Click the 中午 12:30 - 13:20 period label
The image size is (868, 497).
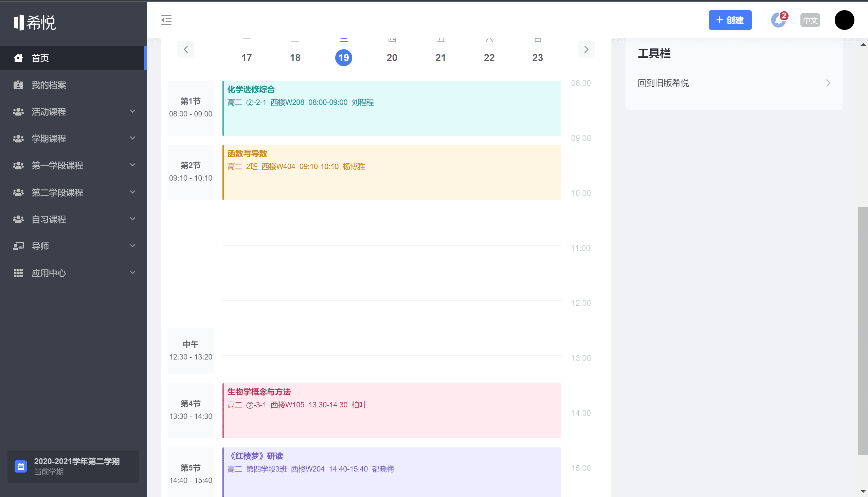191,351
